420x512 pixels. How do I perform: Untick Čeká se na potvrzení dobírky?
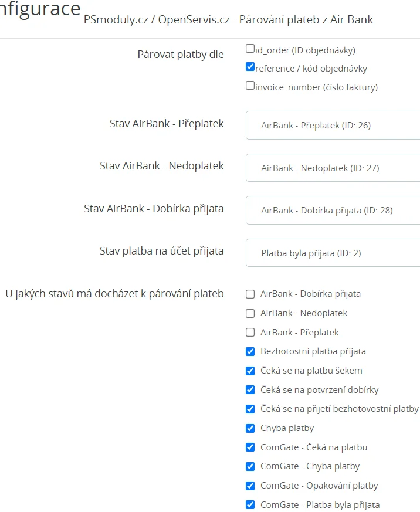point(250,390)
